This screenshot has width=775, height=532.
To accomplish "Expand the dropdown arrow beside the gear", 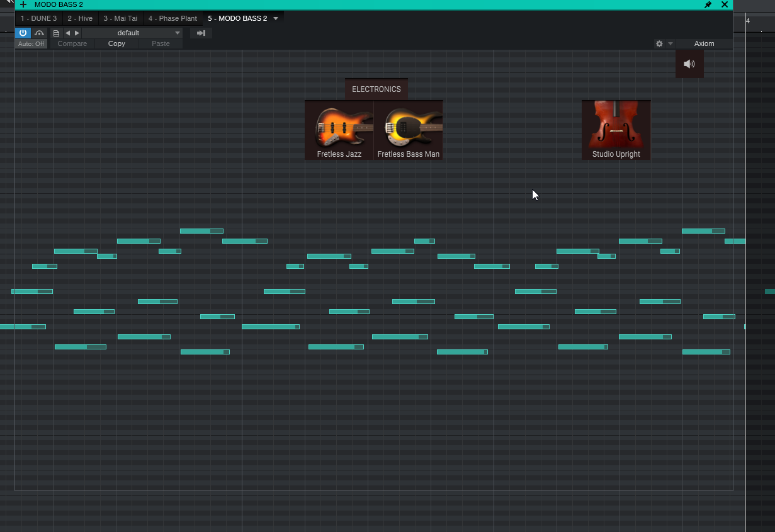I will point(670,44).
